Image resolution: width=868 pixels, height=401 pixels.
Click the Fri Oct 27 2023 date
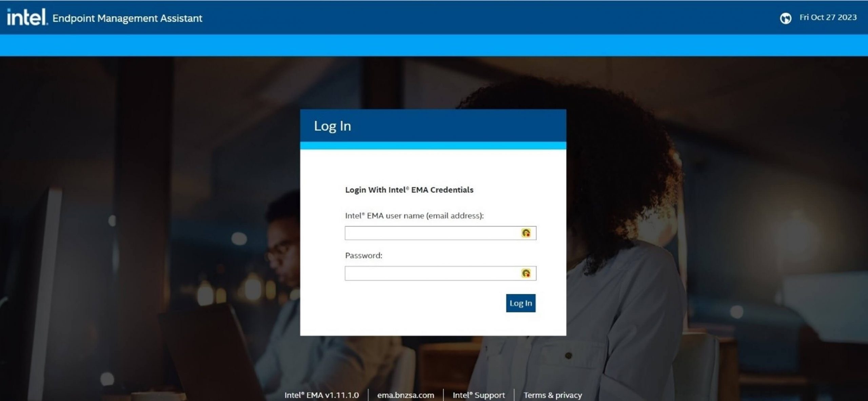coord(828,17)
